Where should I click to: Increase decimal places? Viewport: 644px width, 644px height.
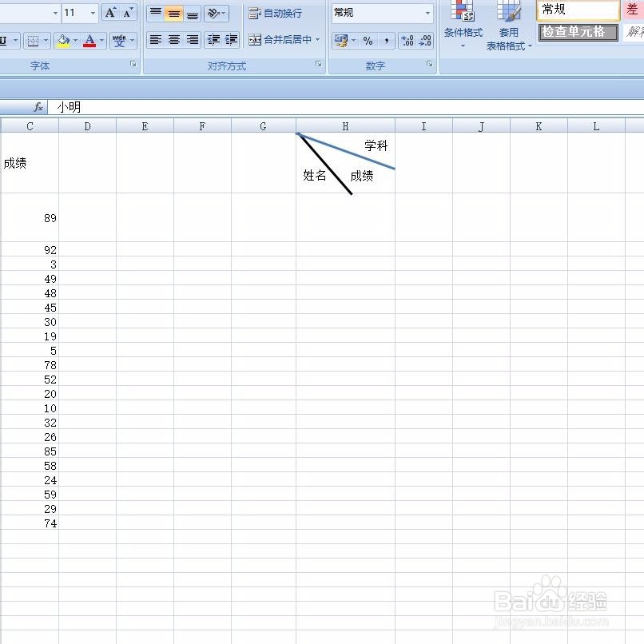click(x=407, y=40)
